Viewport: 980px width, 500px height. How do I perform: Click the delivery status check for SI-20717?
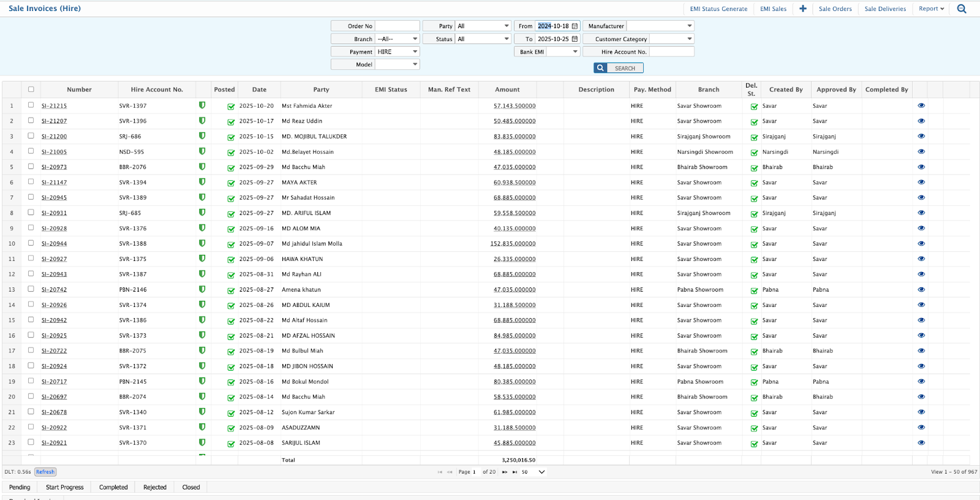(x=755, y=382)
